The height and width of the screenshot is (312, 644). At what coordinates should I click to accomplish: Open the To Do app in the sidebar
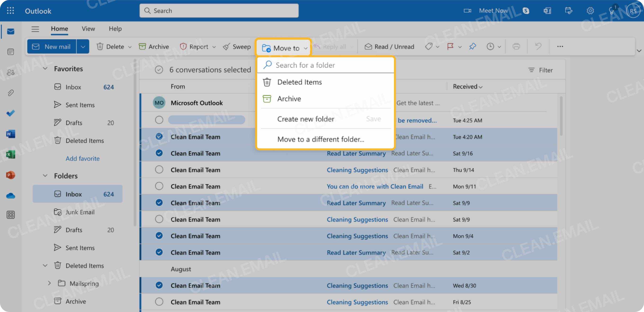(10, 113)
